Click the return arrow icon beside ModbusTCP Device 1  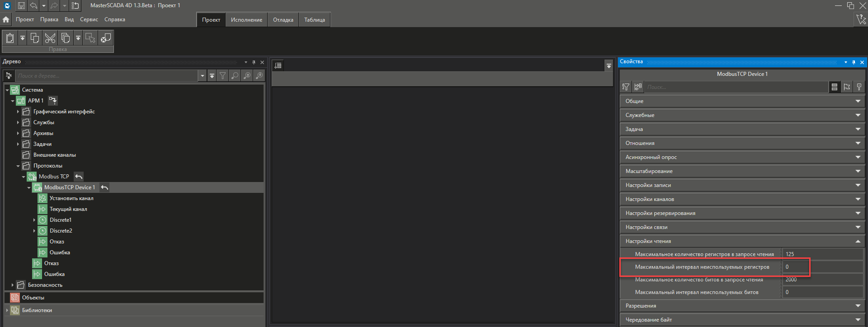tap(104, 187)
